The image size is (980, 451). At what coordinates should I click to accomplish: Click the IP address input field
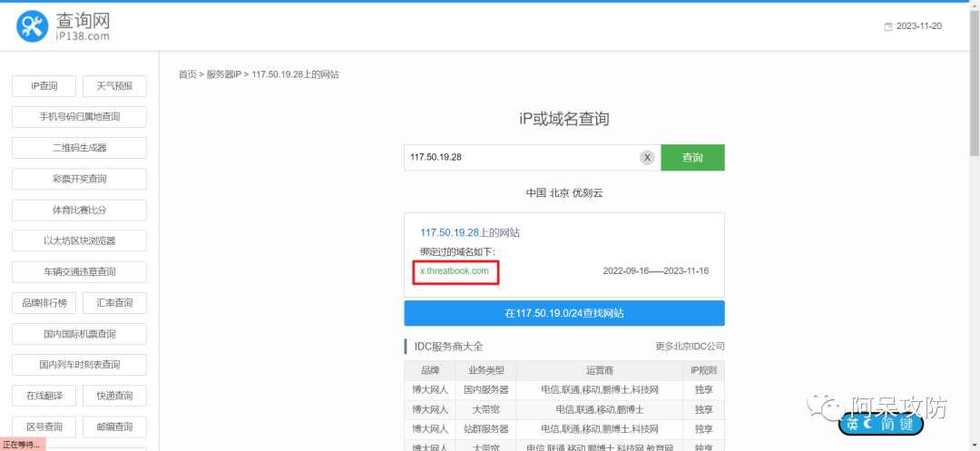(x=521, y=157)
